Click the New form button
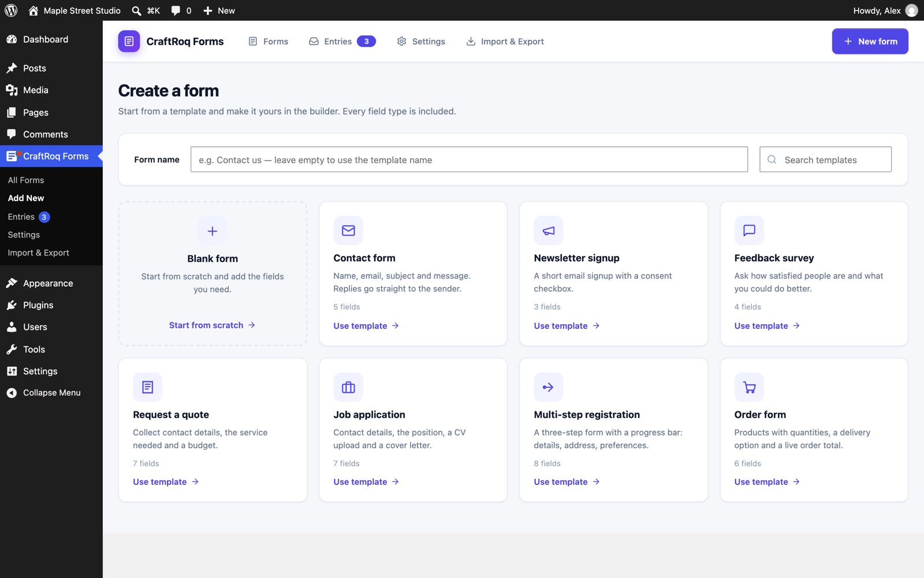 (870, 41)
